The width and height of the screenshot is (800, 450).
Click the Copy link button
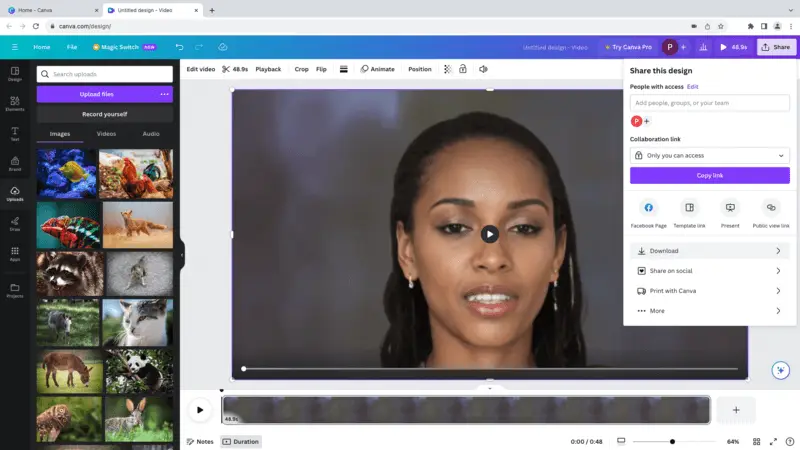pos(709,175)
